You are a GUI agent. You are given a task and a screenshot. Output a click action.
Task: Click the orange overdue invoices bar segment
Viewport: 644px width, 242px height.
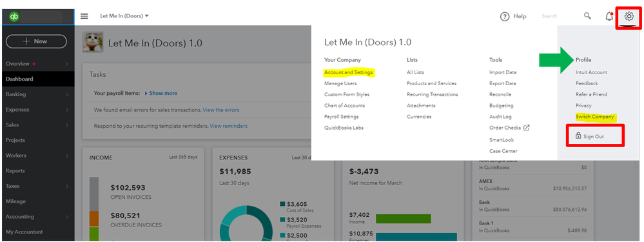(94, 219)
